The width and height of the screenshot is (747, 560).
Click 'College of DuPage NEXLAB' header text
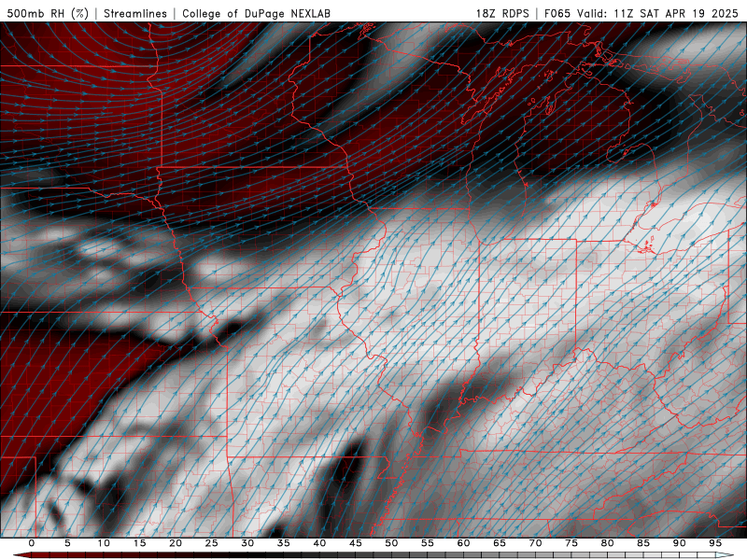click(256, 13)
